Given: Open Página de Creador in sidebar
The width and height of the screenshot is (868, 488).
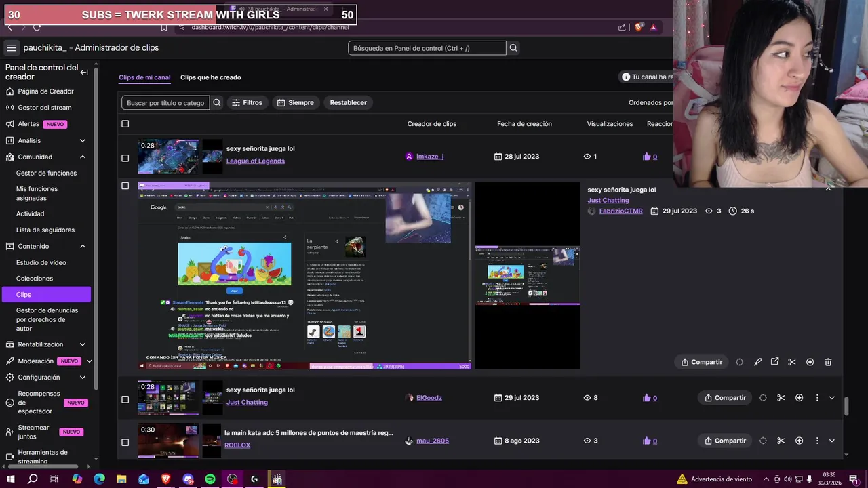Looking at the screenshot, I should (46, 91).
